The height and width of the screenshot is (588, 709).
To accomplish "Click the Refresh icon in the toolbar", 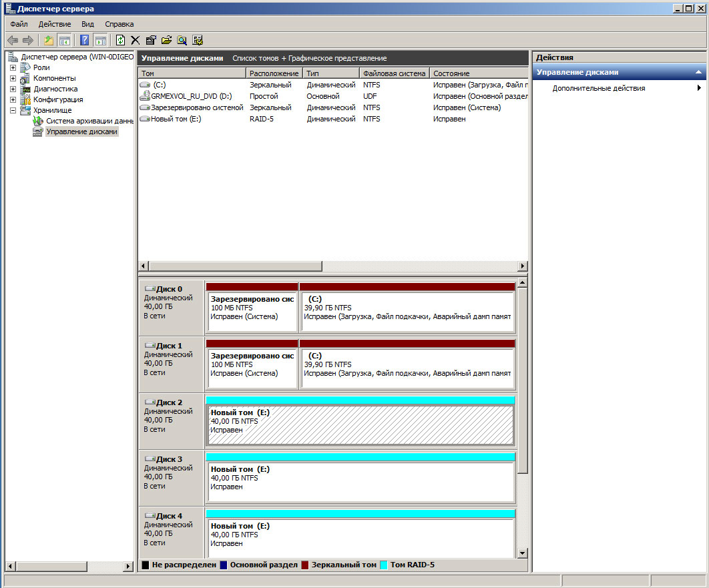I will [x=120, y=40].
